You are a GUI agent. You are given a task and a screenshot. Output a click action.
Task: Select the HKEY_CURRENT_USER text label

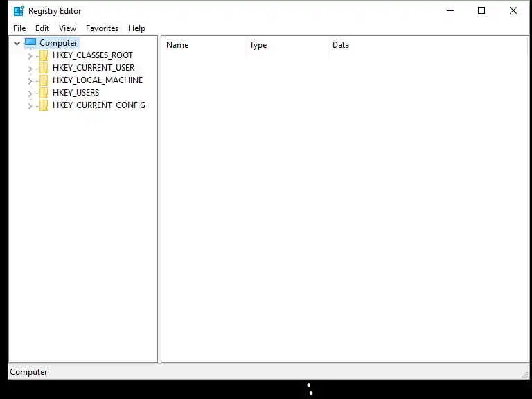(94, 68)
